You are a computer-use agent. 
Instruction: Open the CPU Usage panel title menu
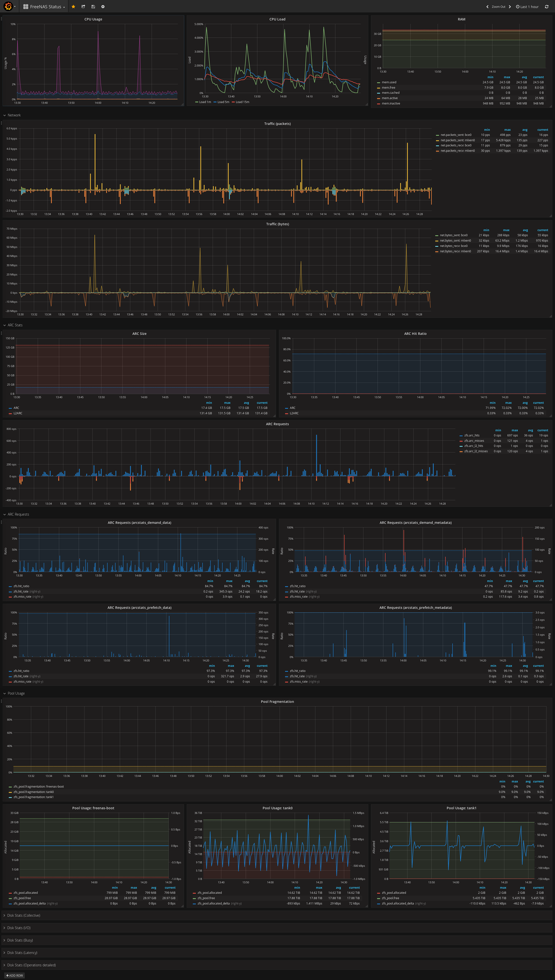pos(93,19)
